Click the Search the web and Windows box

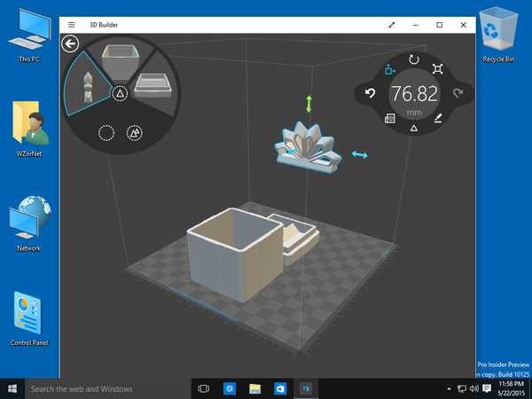(108, 389)
